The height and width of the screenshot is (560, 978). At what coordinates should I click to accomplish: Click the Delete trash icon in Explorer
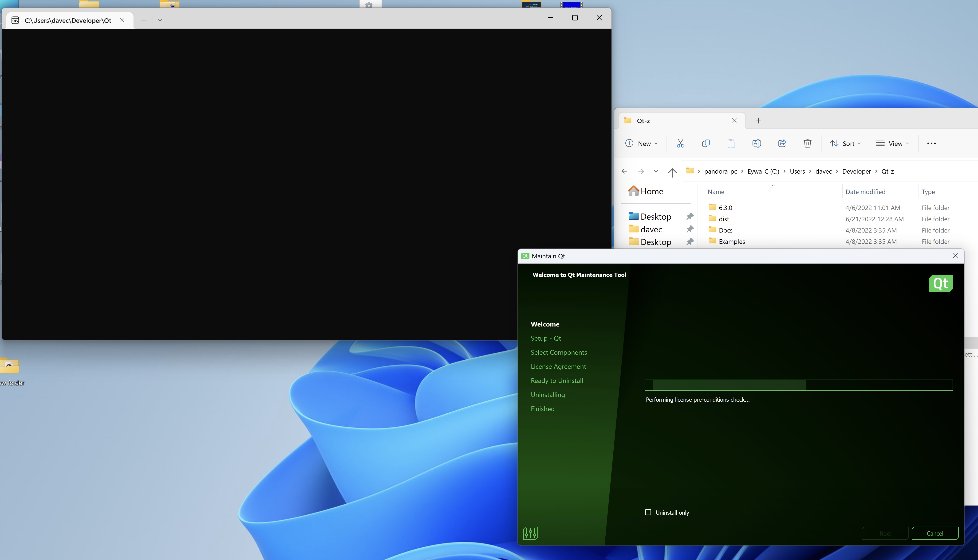click(x=807, y=144)
